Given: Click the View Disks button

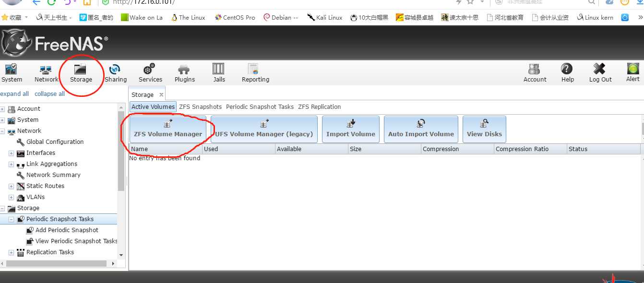Looking at the screenshot, I should tap(484, 129).
